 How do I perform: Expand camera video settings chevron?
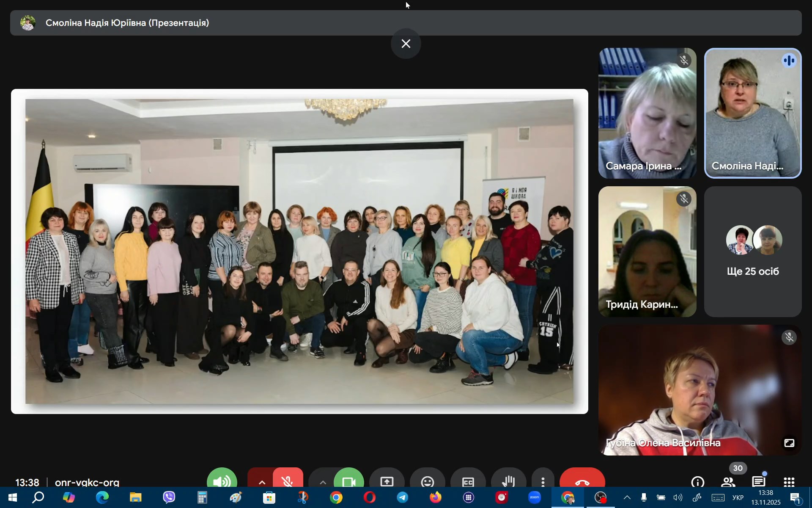pyautogui.click(x=323, y=482)
